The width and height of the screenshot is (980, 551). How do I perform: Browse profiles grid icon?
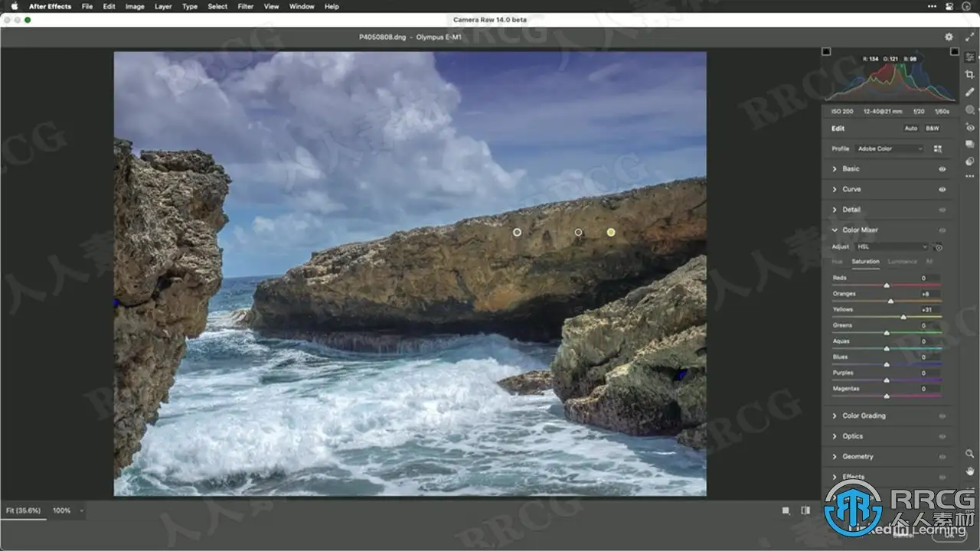coord(939,148)
